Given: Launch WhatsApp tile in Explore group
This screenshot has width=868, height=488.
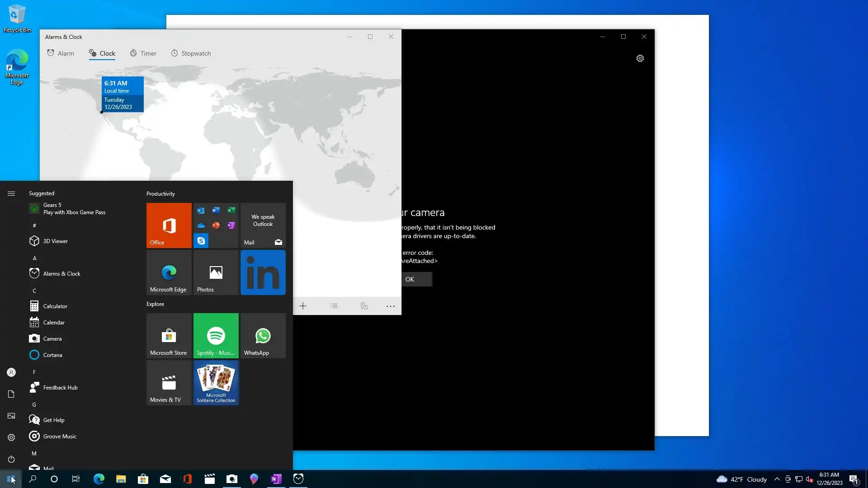Looking at the screenshot, I should tap(263, 336).
